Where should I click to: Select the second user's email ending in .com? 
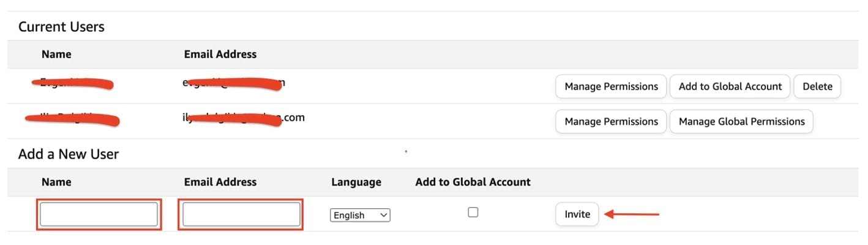239,118
